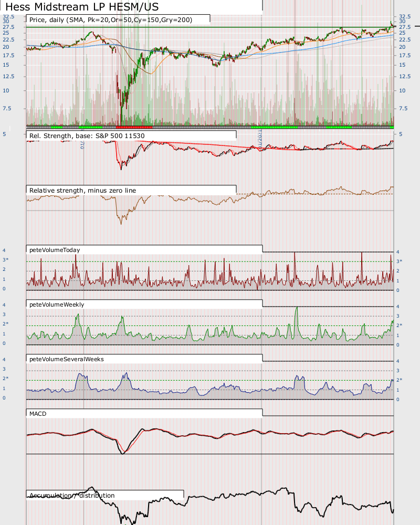The width and height of the screenshot is (420, 525).
Task: Click the rotated 01/2021 date label
Action: 260,138
